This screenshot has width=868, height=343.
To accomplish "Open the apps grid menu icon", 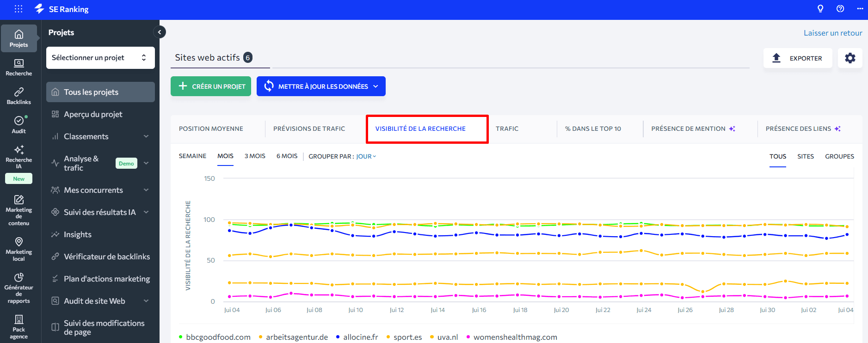I will point(18,9).
